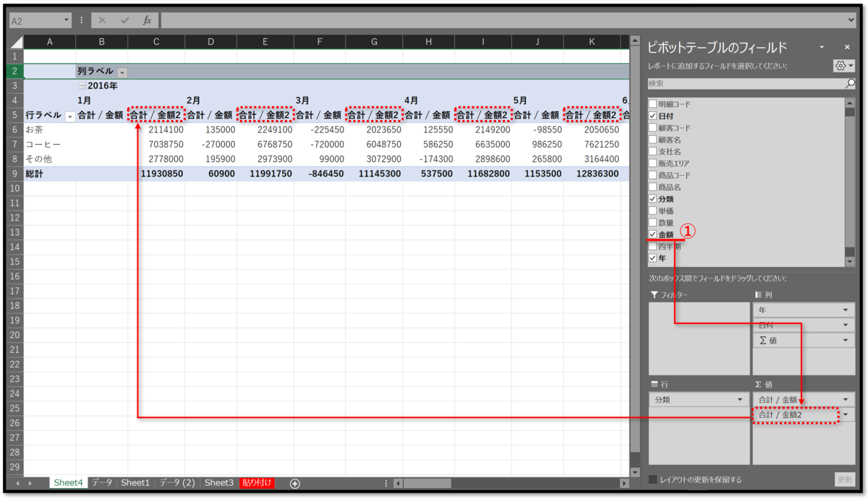Add a new sheet with plus icon
Image resolution: width=868 pixels, height=499 pixels.
[x=295, y=483]
